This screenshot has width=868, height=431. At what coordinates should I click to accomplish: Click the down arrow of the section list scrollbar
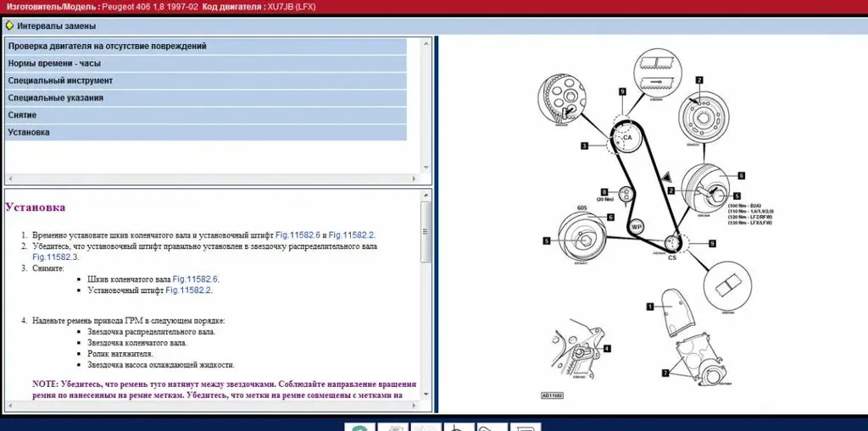coord(426,167)
